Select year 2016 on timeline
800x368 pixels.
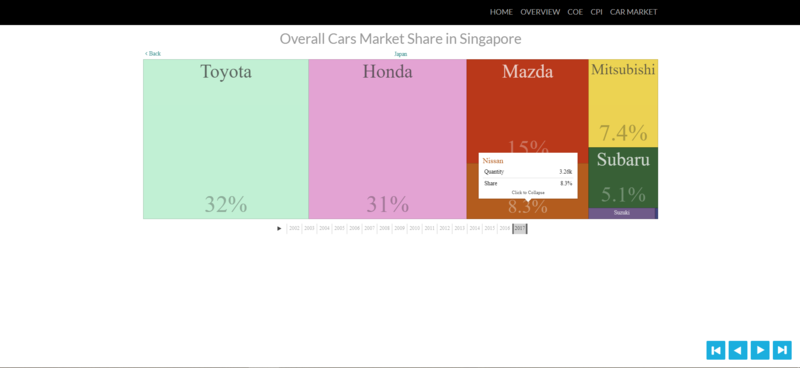tap(505, 228)
